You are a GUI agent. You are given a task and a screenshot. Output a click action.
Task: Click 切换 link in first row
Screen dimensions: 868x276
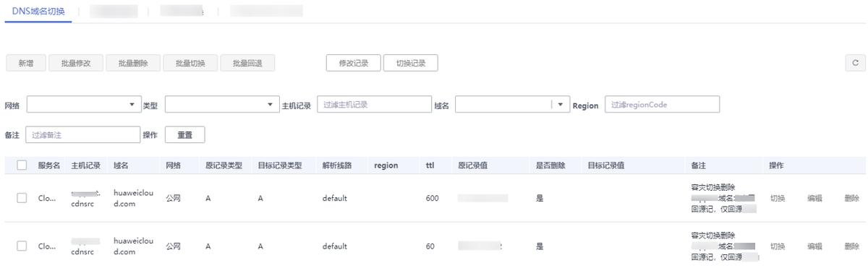click(x=778, y=198)
